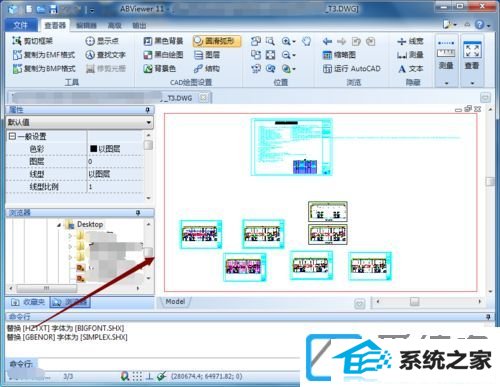Open the File menu tab

(21, 25)
